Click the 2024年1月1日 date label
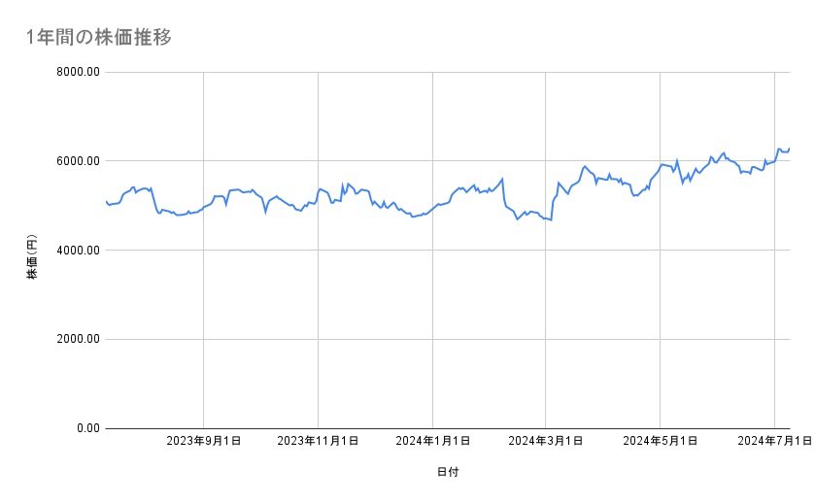Screen dimensions: 815x504 pyautogui.click(x=431, y=442)
